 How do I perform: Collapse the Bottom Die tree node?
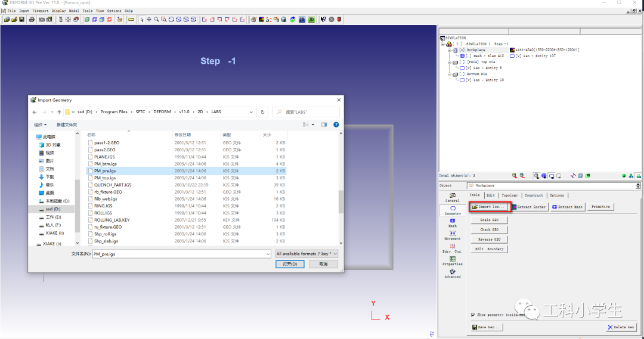click(x=450, y=74)
